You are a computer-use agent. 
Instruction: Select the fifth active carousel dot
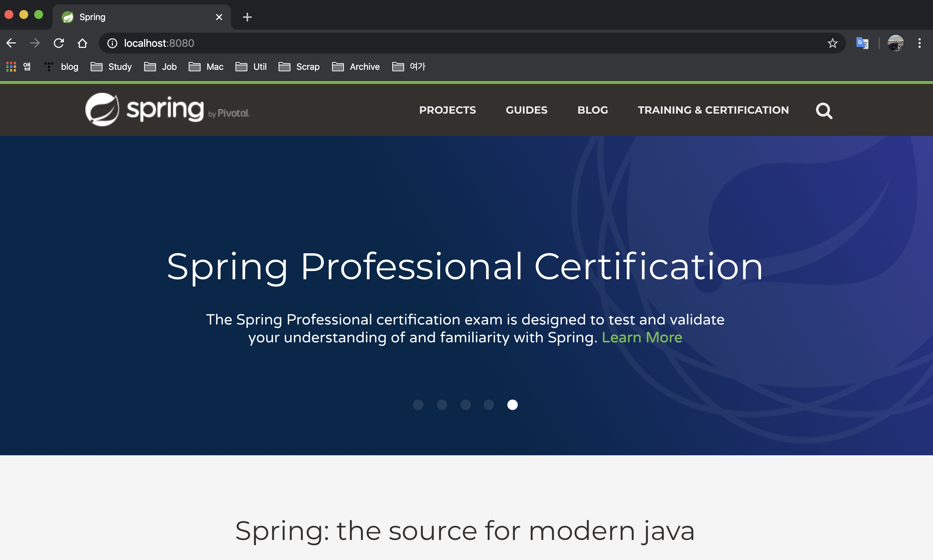pyautogui.click(x=513, y=404)
